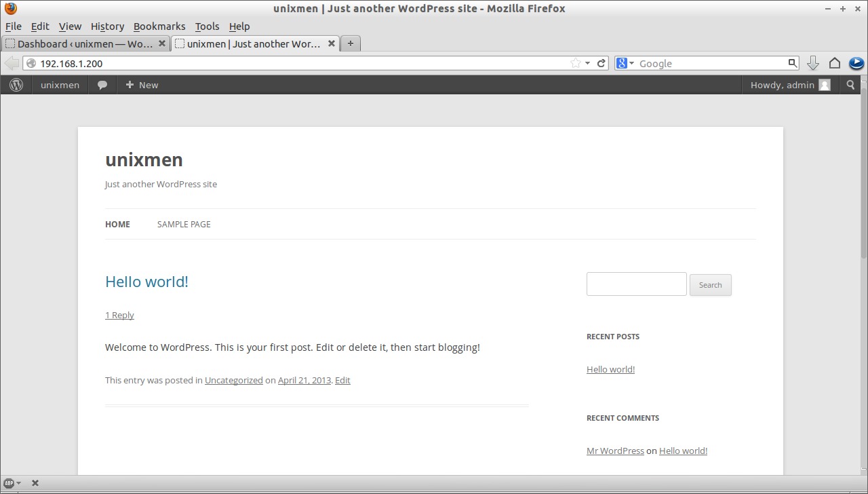Close the add-on bar with X
This screenshot has width=868, height=494.
tap(35, 483)
